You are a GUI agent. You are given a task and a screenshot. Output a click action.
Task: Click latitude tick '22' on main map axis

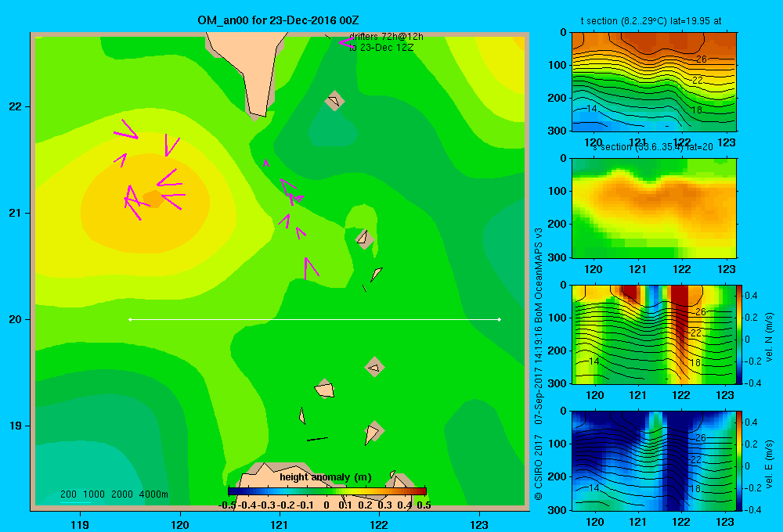pyautogui.click(x=15, y=107)
